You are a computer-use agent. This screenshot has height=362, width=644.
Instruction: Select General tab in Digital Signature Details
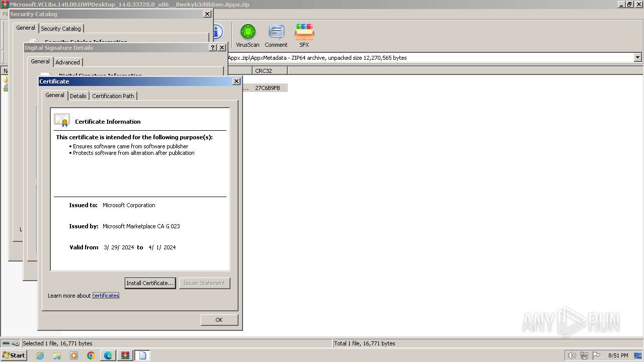(40, 61)
